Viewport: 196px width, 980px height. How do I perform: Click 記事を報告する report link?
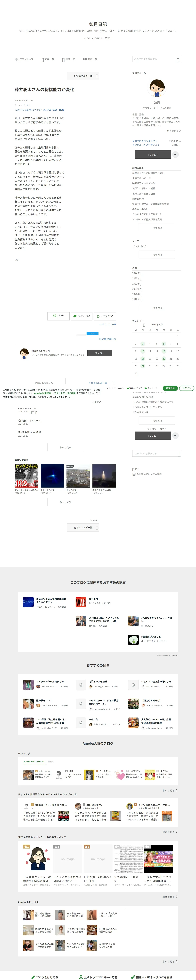pos(107,339)
